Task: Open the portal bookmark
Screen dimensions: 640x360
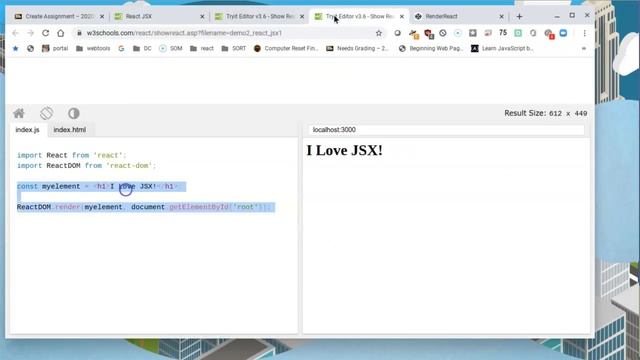Action: pos(55,48)
